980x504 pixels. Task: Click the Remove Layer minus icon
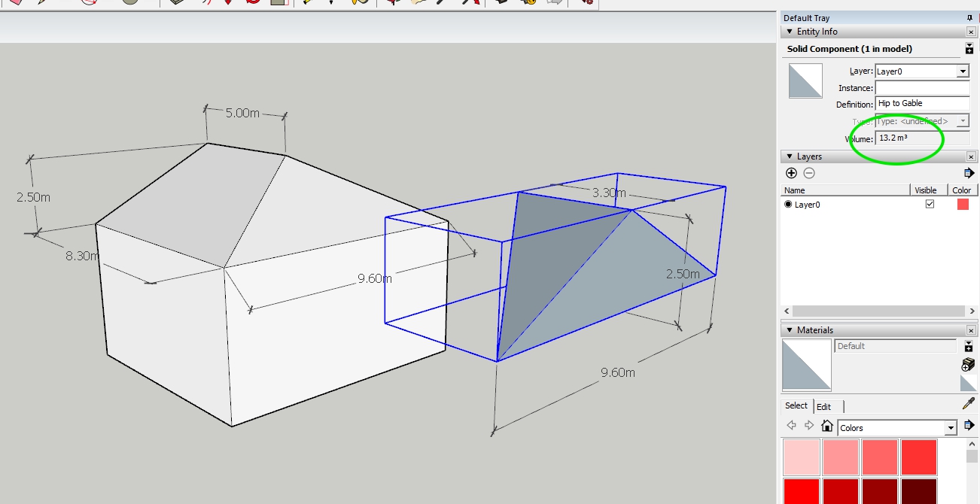(x=808, y=173)
